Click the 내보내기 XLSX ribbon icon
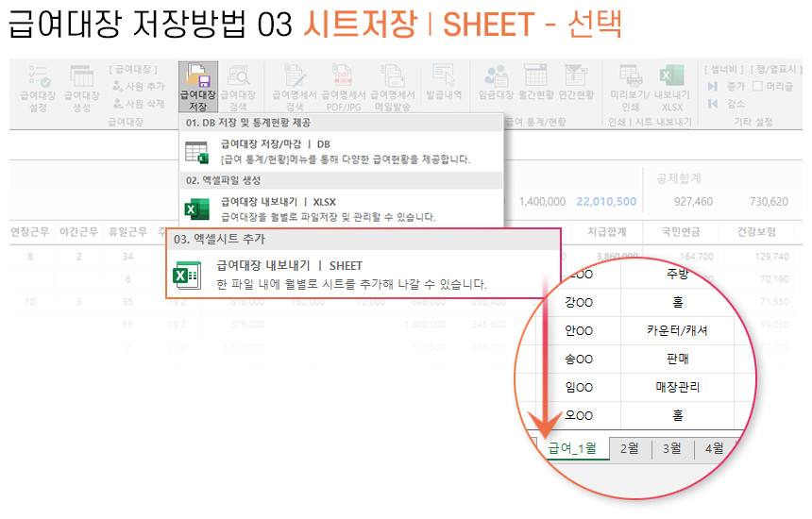The image size is (812, 519). (671, 87)
